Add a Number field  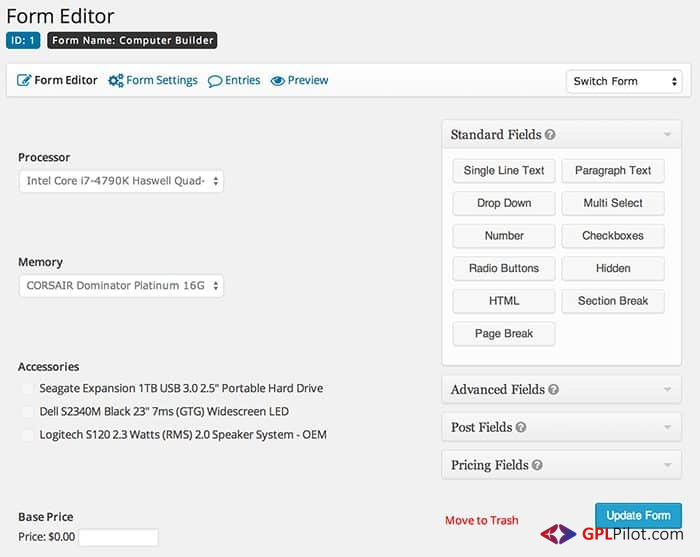pyautogui.click(x=504, y=236)
